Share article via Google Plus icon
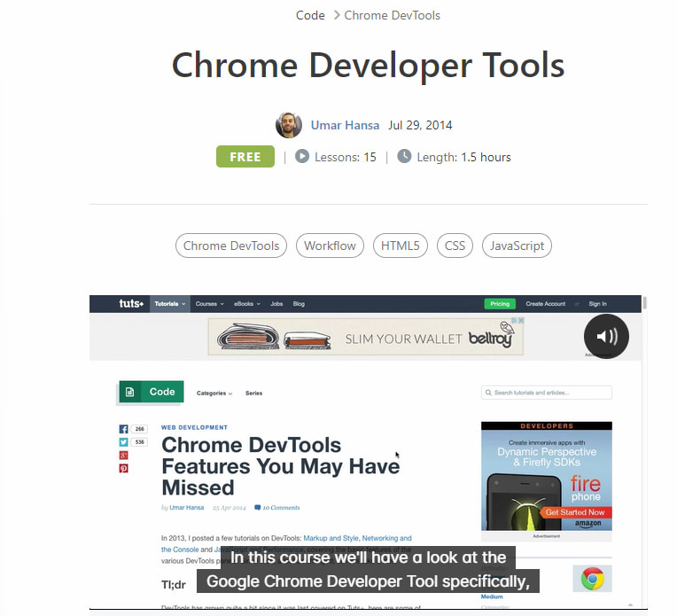The width and height of the screenshot is (677, 616). [x=123, y=456]
